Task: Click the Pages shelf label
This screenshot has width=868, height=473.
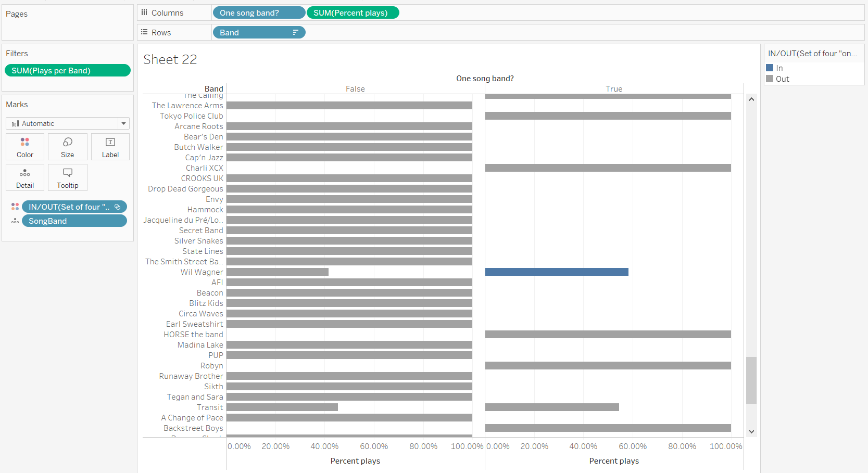Action: pyautogui.click(x=17, y=14)
